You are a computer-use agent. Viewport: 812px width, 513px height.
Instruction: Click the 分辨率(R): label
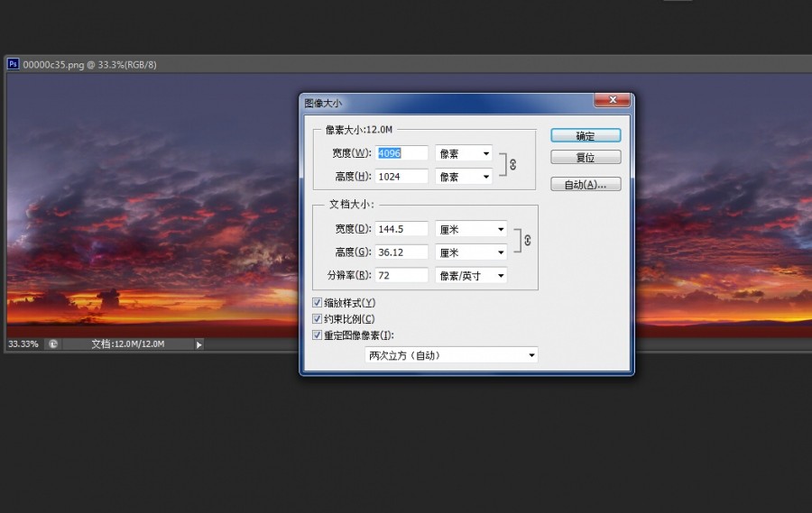tap(349, 275)
